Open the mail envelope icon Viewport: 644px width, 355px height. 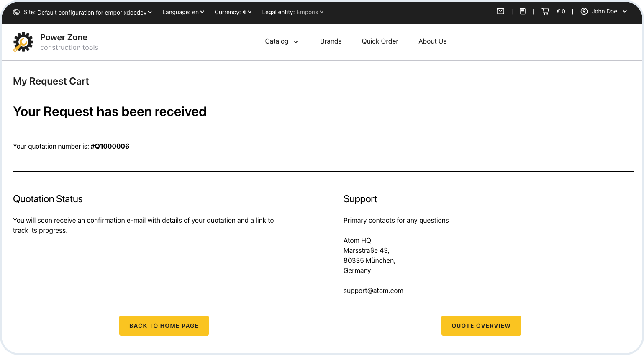(500, 12)
